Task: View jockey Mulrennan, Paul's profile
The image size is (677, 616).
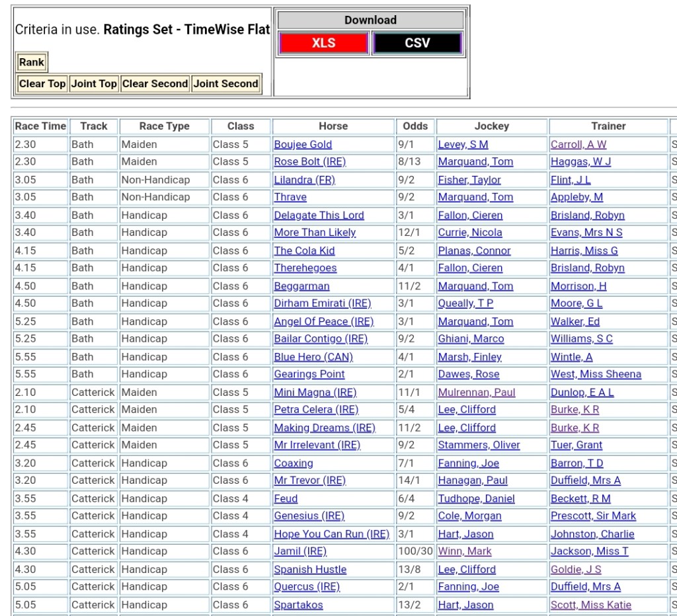Action: (x=476, y=393)
